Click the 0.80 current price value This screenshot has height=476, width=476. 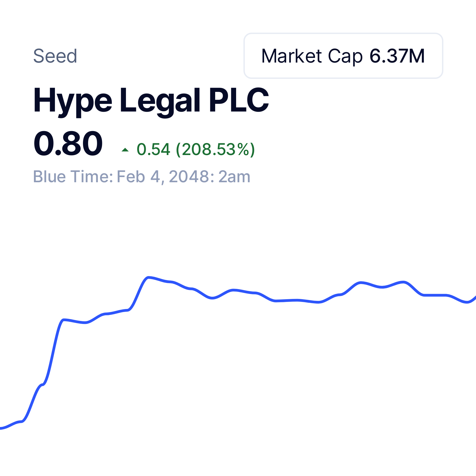68,143
